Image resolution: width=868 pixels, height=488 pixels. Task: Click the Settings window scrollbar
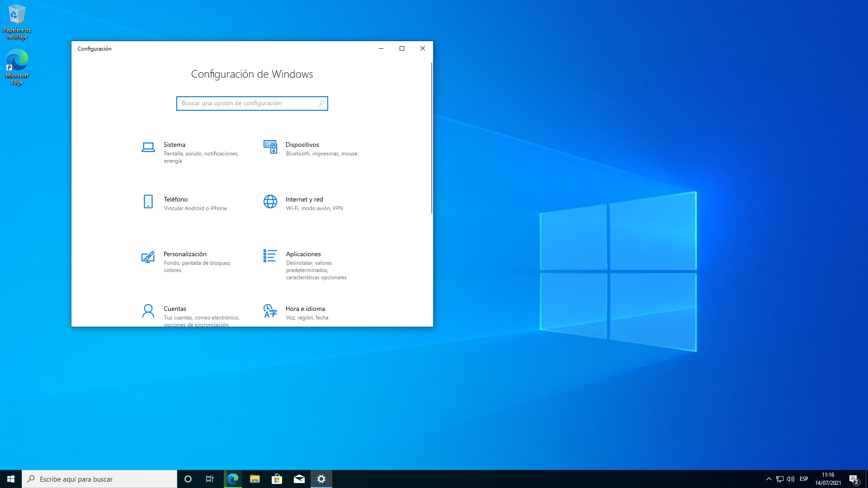point(431,138)
